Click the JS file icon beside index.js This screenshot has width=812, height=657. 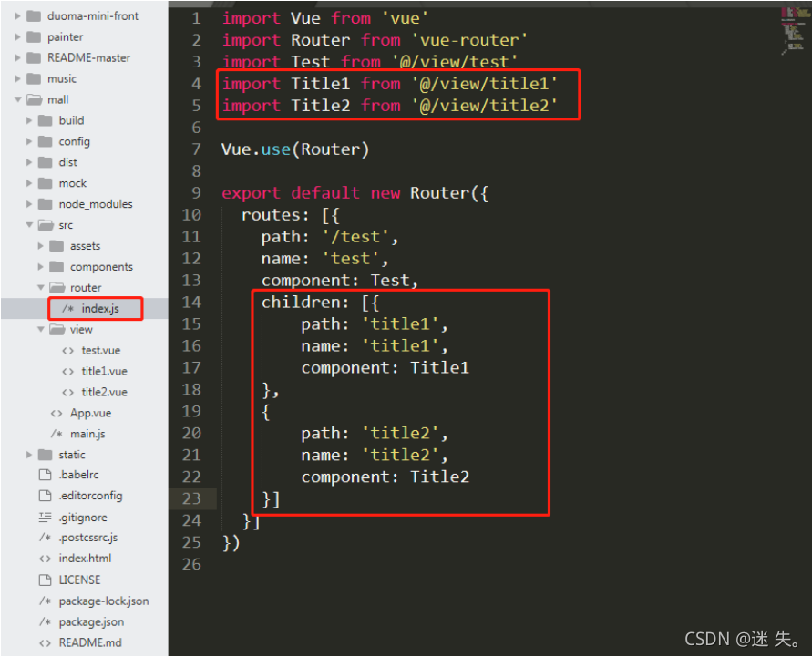point(67,309)
